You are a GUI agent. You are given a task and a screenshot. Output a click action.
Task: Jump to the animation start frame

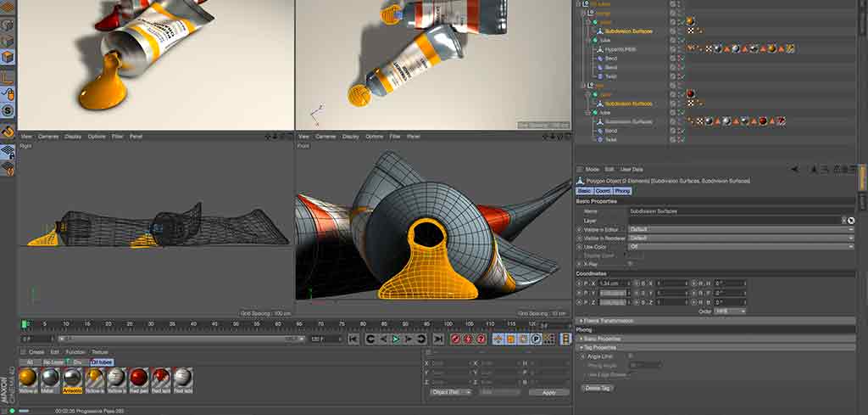[x=353, y=339]
